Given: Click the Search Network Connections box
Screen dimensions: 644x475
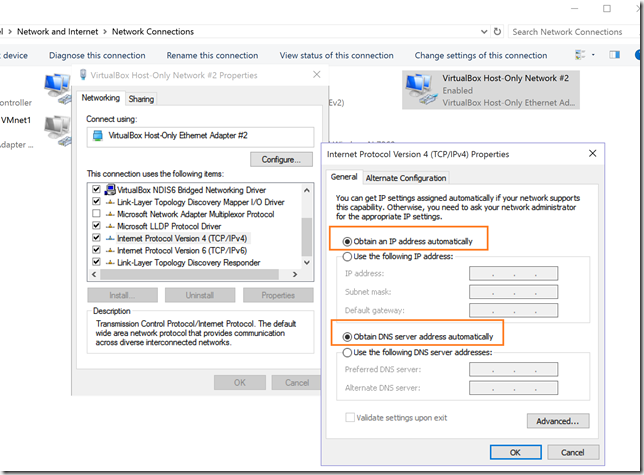Looking at the screenshot, I should [573, 32].
